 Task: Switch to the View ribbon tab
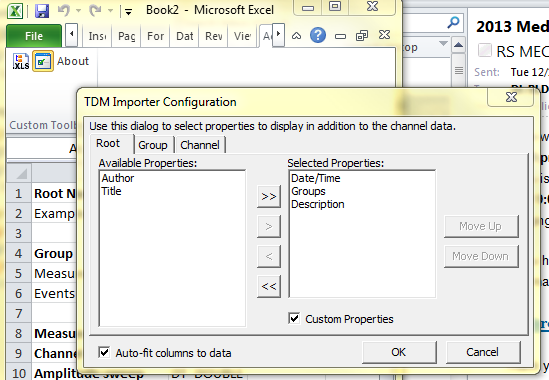(242, 36)
